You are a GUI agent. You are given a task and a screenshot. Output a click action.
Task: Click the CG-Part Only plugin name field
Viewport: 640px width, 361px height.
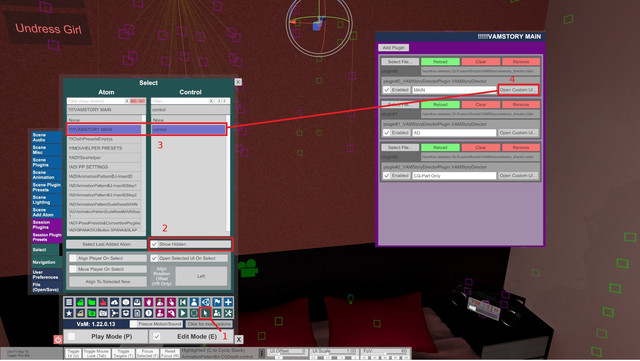click(x=454, y=176)
